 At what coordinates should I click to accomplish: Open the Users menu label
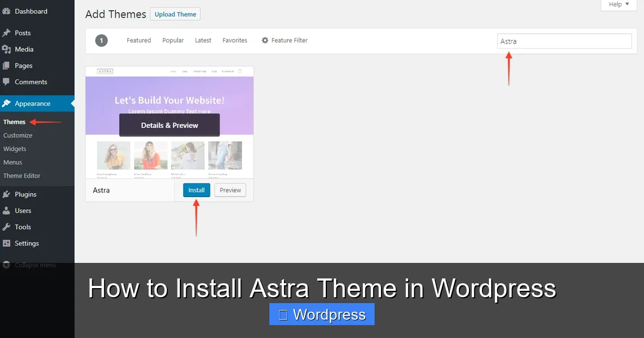tap(23, 211)
